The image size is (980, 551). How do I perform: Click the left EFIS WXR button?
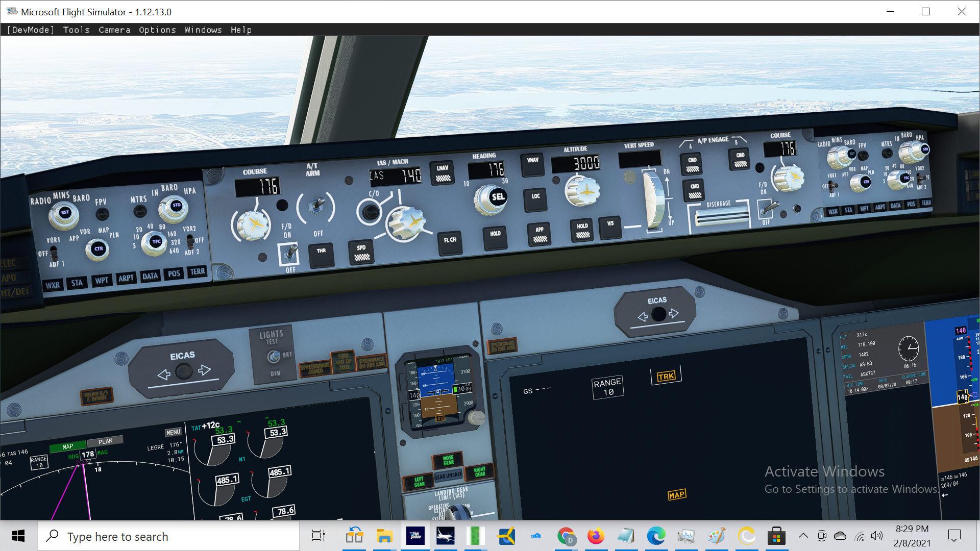click(53, 285)
